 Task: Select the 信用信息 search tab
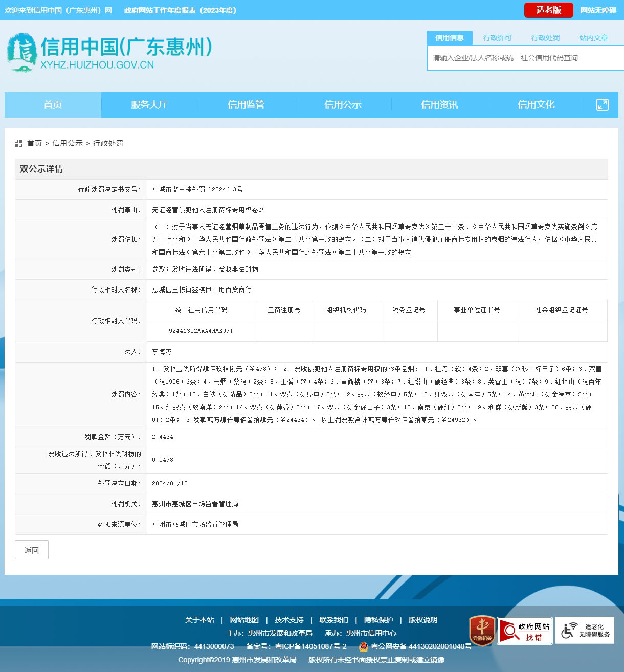(x=449, y=38)
